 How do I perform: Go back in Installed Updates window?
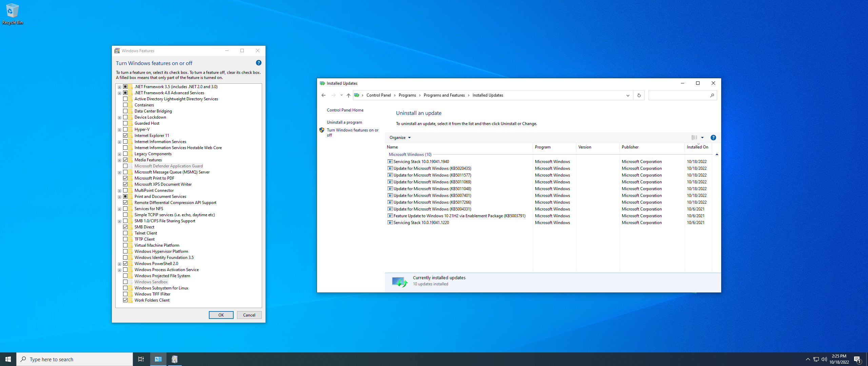click(323, 95)
